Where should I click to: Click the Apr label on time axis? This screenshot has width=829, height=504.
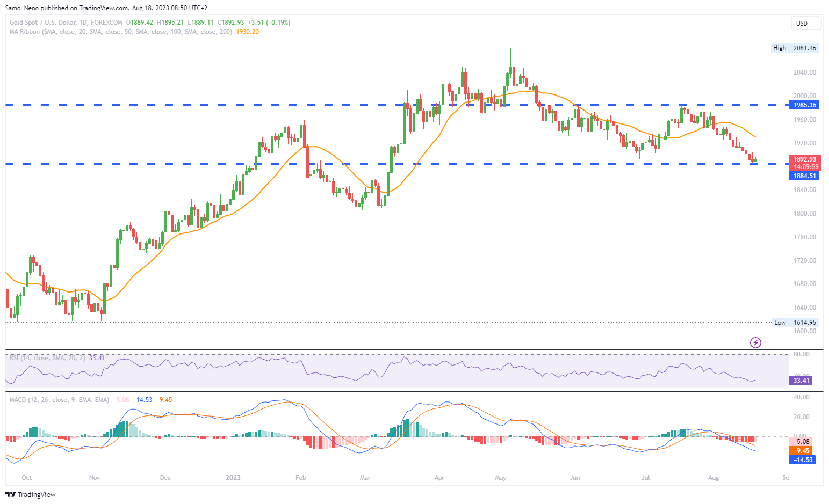click(x=439, y=478)
